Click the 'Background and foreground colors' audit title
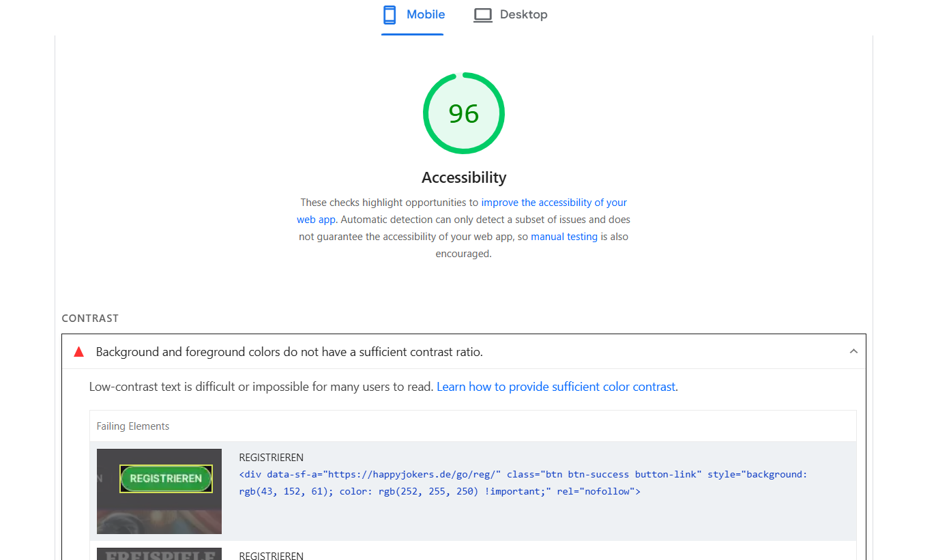The image size is (936, 560). coord(289,352)
